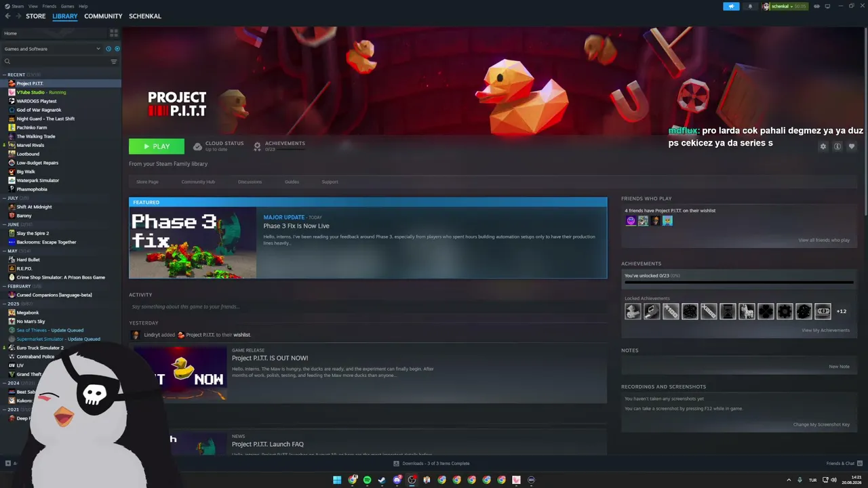Open the VR headset icon
Screen dimensions: 868x488
point(816,6)
